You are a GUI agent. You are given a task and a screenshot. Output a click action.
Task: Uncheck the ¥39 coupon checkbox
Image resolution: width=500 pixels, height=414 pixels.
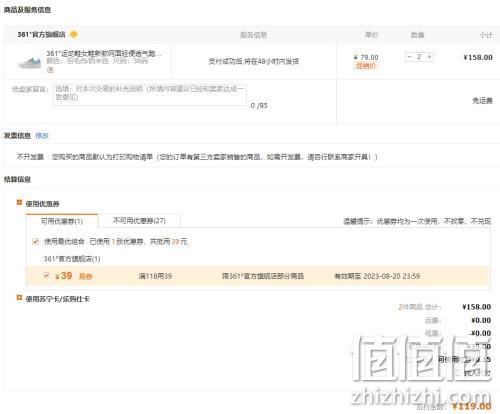46,275
